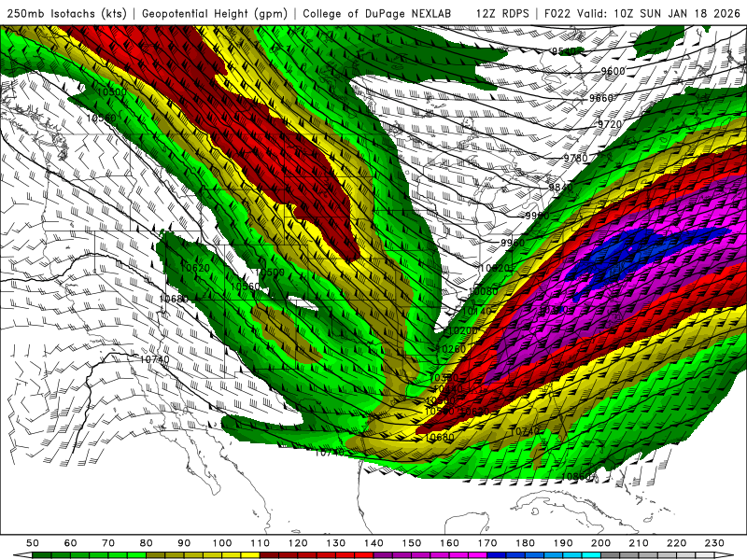Click the colorbar label "170"
Screen dimensions: 747x560
(486, 543)
